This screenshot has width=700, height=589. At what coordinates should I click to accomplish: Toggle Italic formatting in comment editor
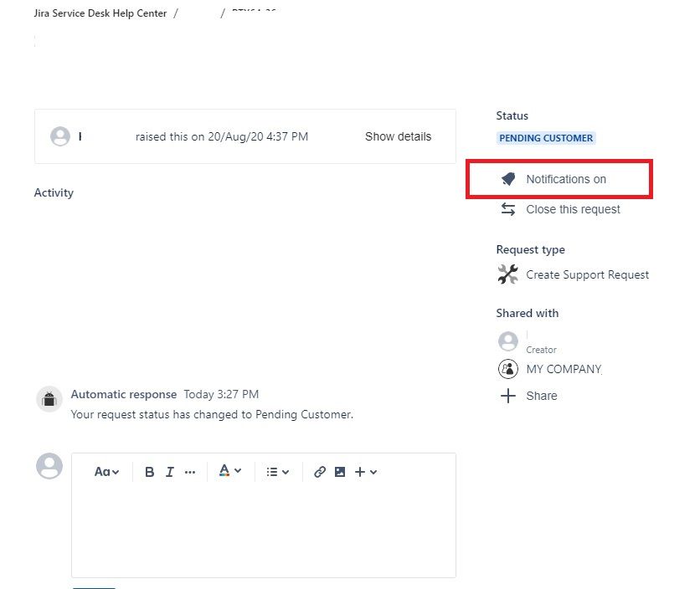pos(170,472)
